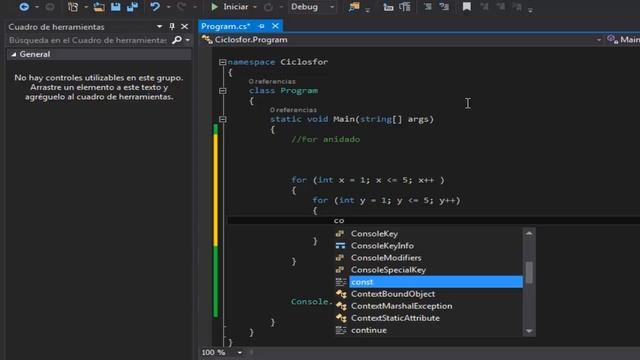Collapse the General toolbox group
The height and width of the screenshot is (360, 640).
pyautogui.click(x=14, y=54)
